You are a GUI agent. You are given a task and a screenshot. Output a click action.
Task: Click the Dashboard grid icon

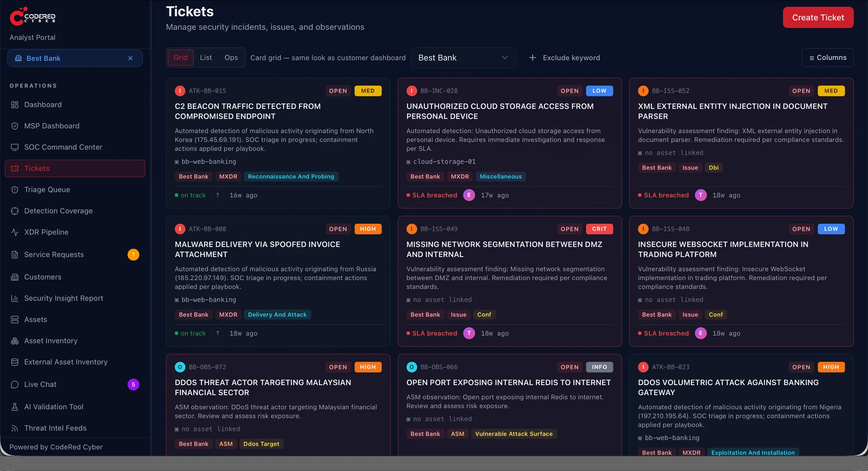click(15, 105)
